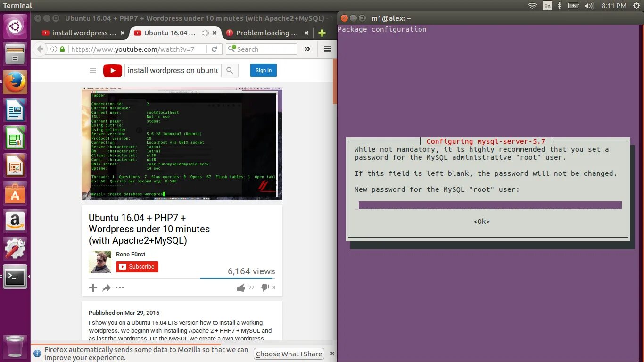Launch Firefox from the dock
The width and height of the screenshot is (644, 362).
[x=16, y=82]
